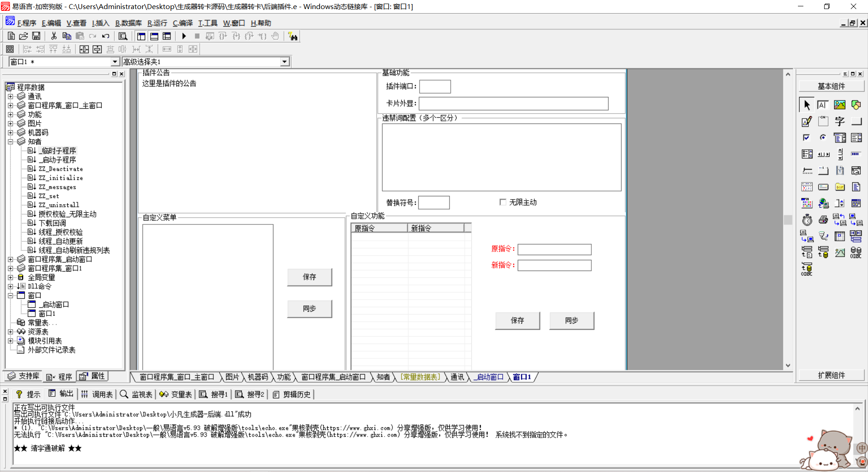Select the printer component icon
Image resolution: width=868 pixels, height=472 pixels.
coord(823,220)
